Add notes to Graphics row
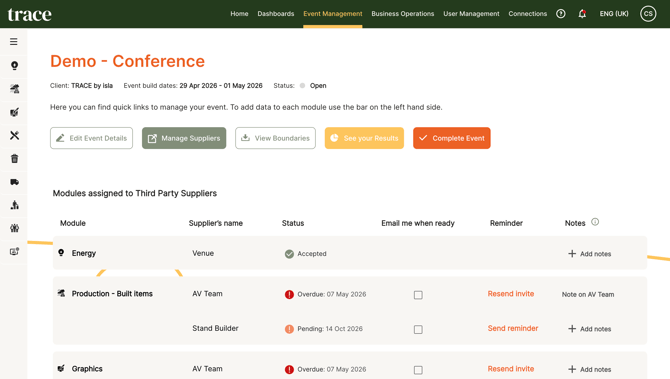The image size is (670, 379). 589,370
